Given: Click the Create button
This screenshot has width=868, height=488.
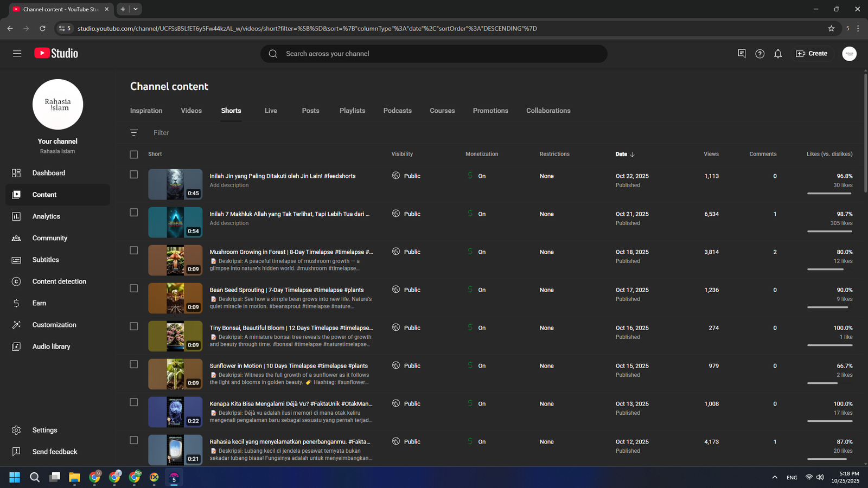Looking at the screenshot, I should [x=812, y=54].
